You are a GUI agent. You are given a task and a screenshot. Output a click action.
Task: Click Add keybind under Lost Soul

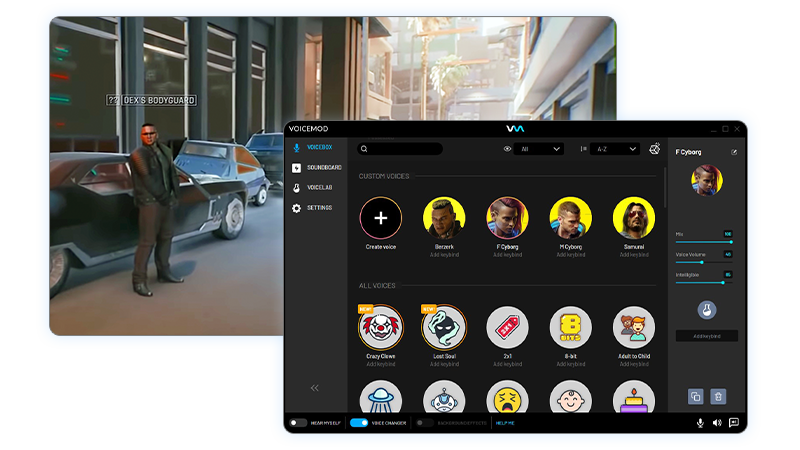444,364
